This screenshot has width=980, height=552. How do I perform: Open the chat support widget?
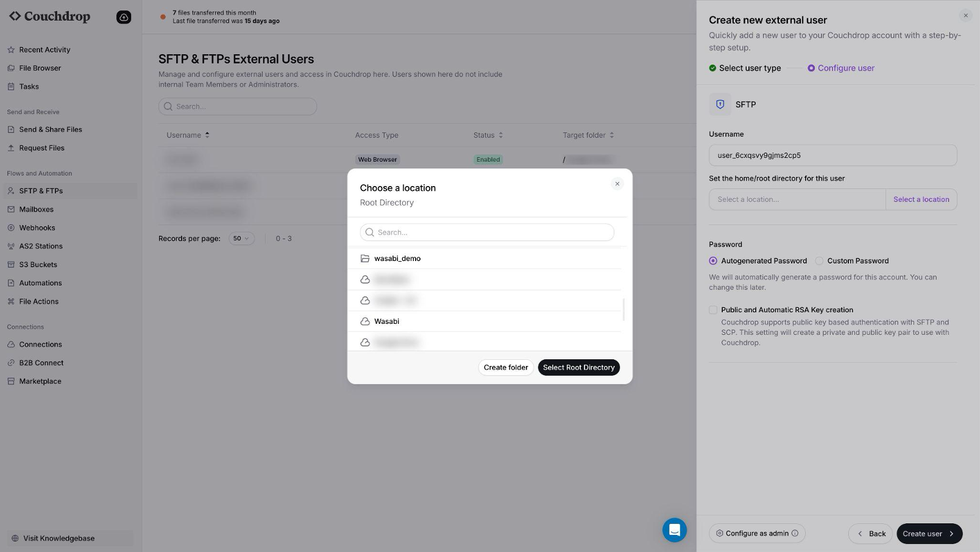coord(675,530)
